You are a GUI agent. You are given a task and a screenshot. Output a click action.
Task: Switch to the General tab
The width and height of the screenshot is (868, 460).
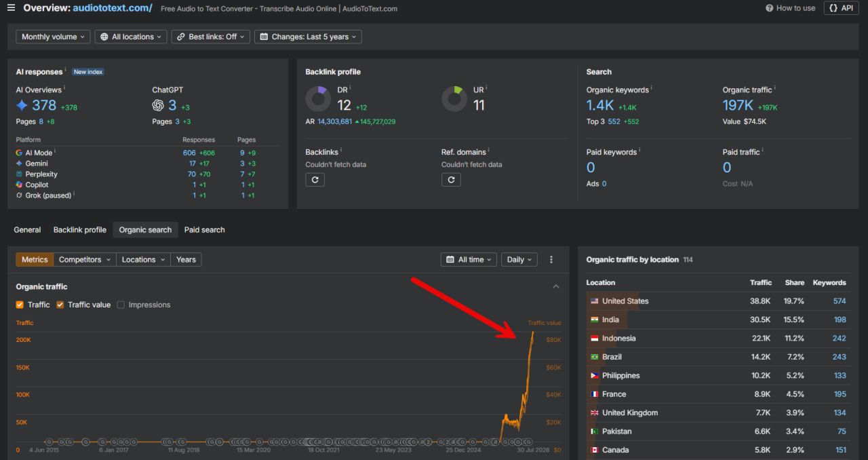27,230
